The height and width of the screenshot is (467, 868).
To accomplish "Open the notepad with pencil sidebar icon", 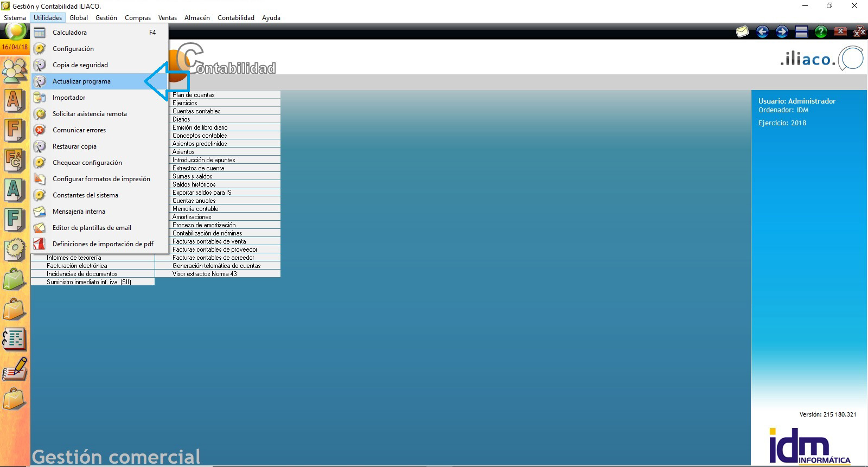I will (15, 369).
